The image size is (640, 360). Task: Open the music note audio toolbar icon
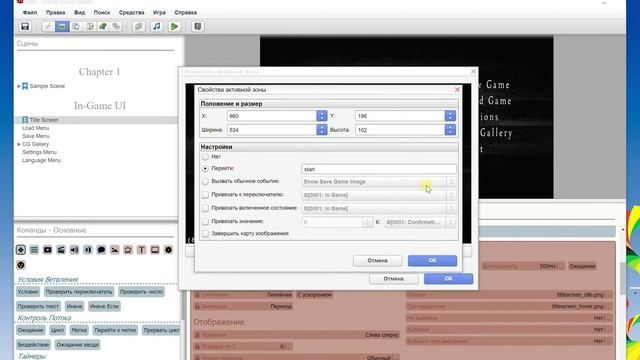point(157,27)
